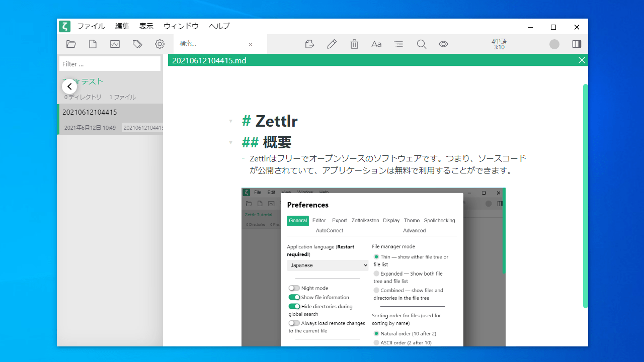
Task: Toggle readability mode eye icon
Action: tap(443, 44)
